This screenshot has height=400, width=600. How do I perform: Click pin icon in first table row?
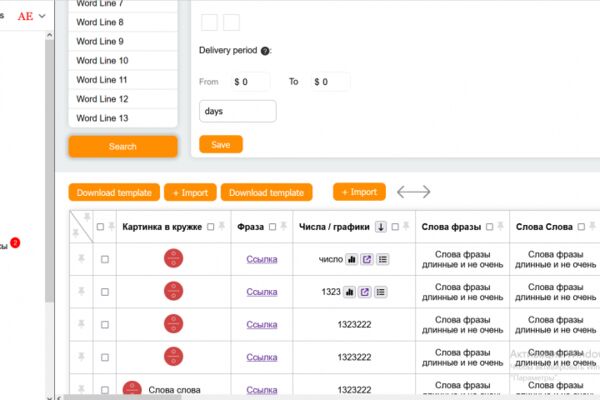tap(81, 258)
